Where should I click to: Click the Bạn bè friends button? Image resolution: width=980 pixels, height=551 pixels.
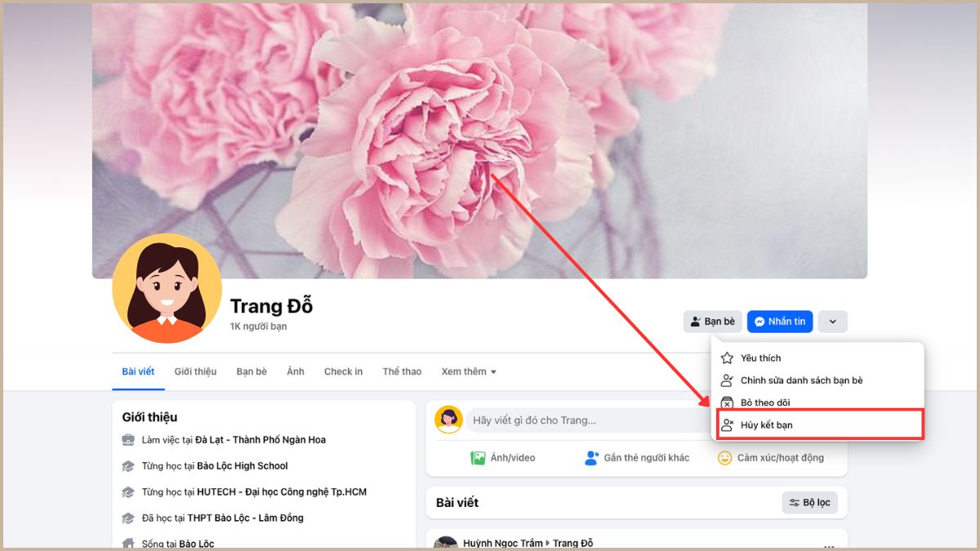[x=713, y=322]
